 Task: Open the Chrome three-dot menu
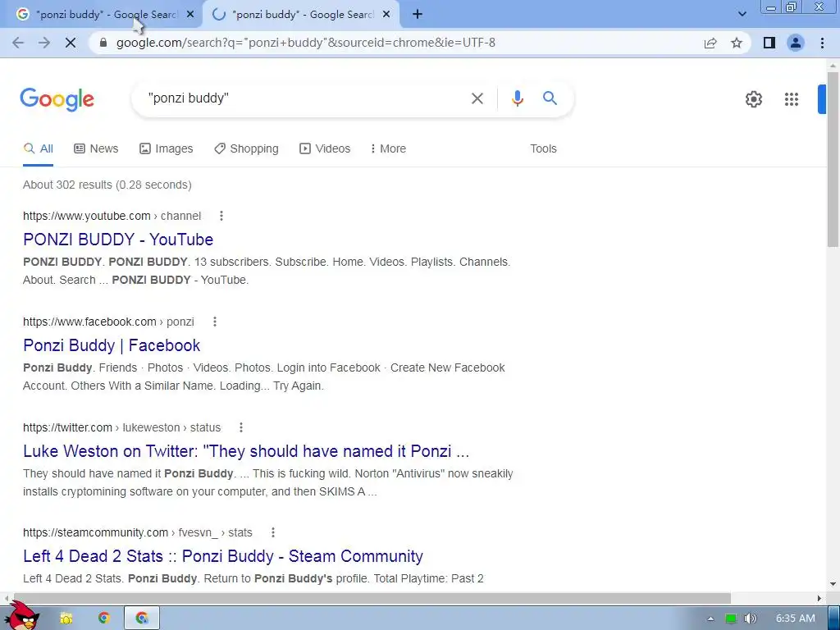(822, 43)
